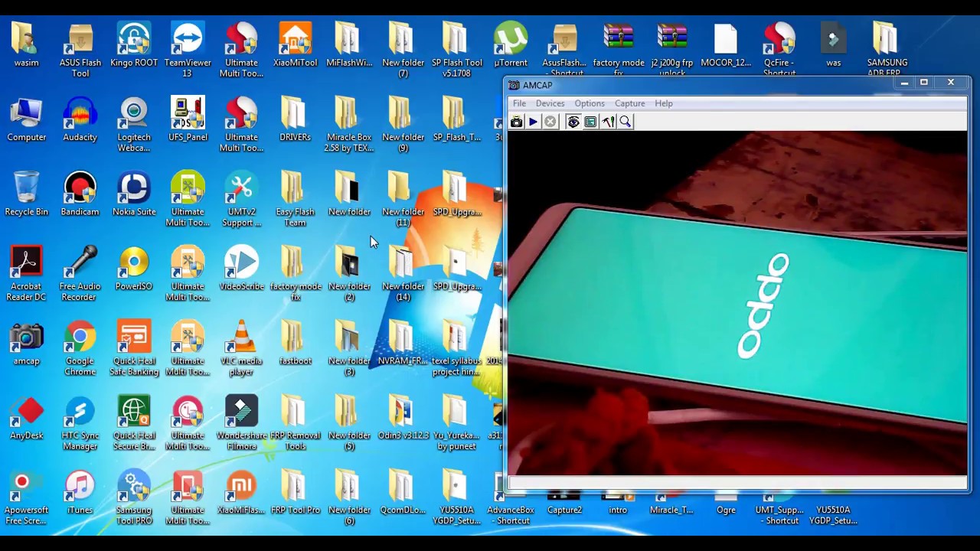Open the Capture menu in AMCAP
This screenshot has height=551, width=980.
click(x=629, y=103)
